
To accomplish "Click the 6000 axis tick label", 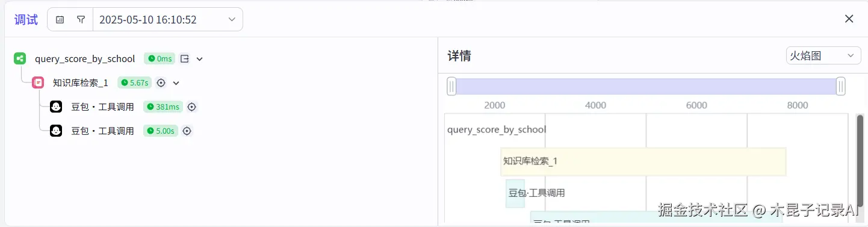I will pos(696,105).
